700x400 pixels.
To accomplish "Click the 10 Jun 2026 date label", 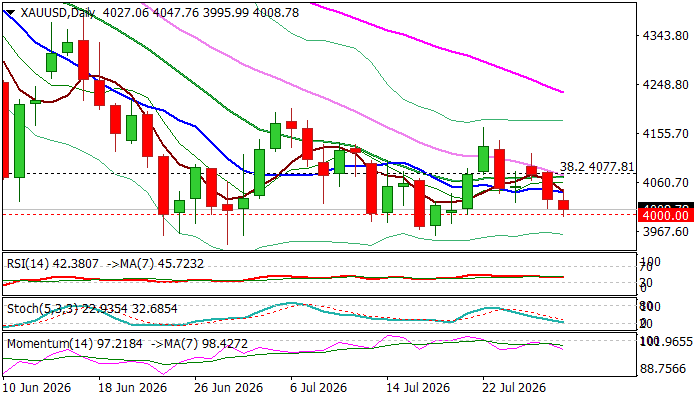I will coord(37,388).
